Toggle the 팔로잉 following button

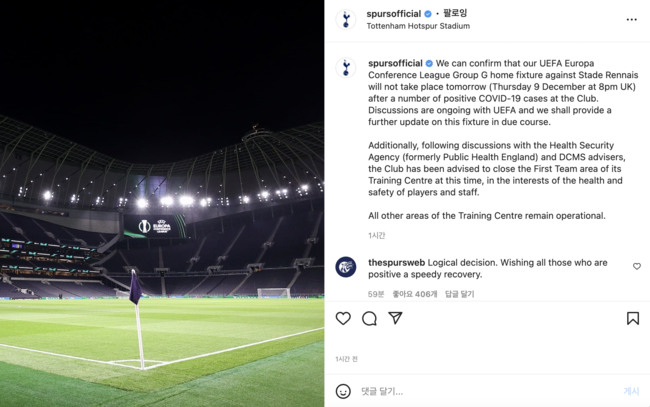455,13
